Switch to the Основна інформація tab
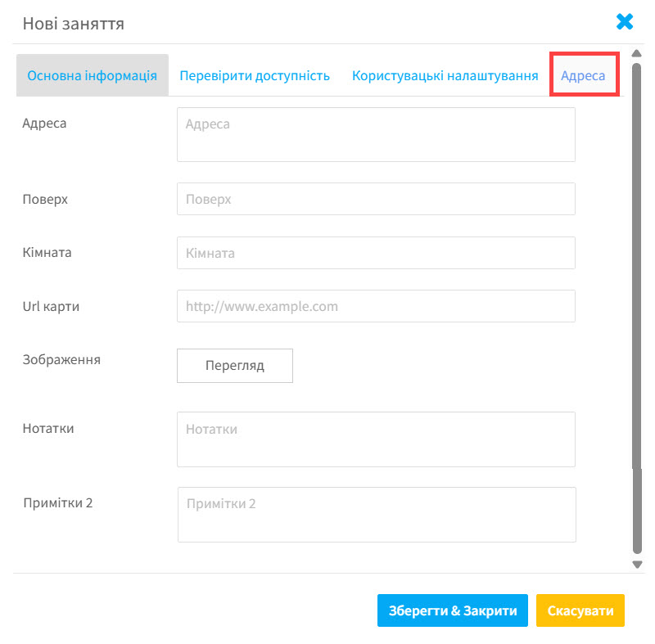 [93, 75]
